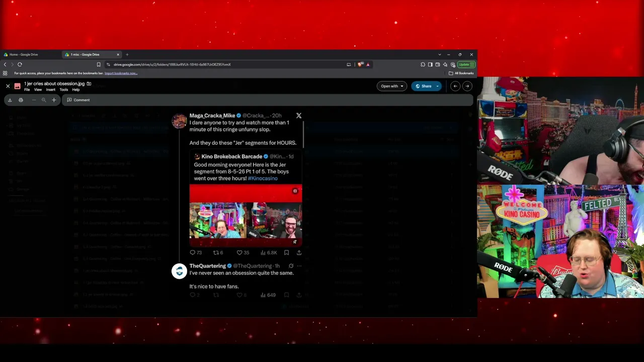Image resolution: width=644 pixels, height=362 pixels.
Task: Click TheQuartering profile avatar
Action: pyautogui.click(x=179, y=271)
